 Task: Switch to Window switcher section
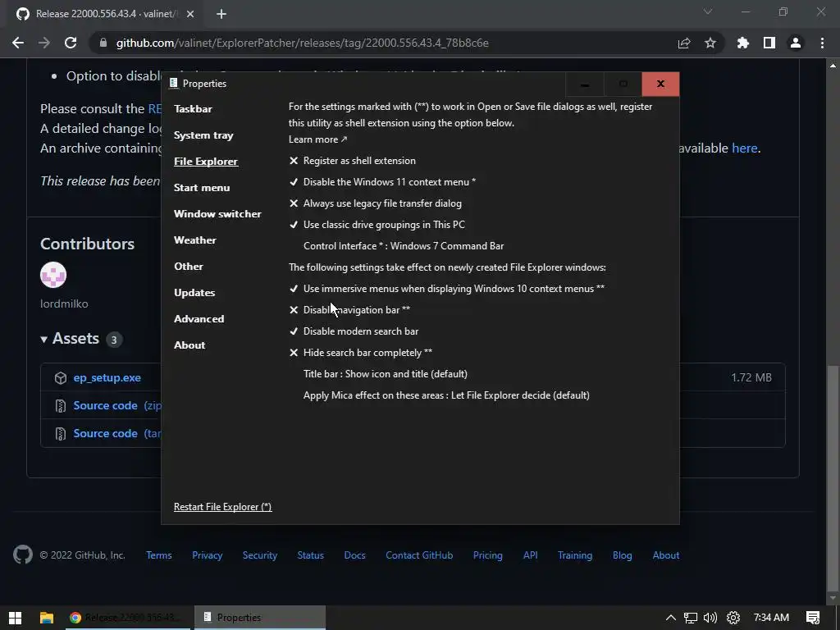point(217,214)
